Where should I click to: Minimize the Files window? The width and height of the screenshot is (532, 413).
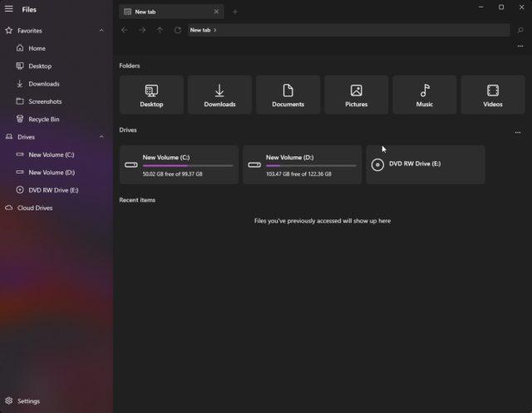pyautogui.click(x=480, y=7)
